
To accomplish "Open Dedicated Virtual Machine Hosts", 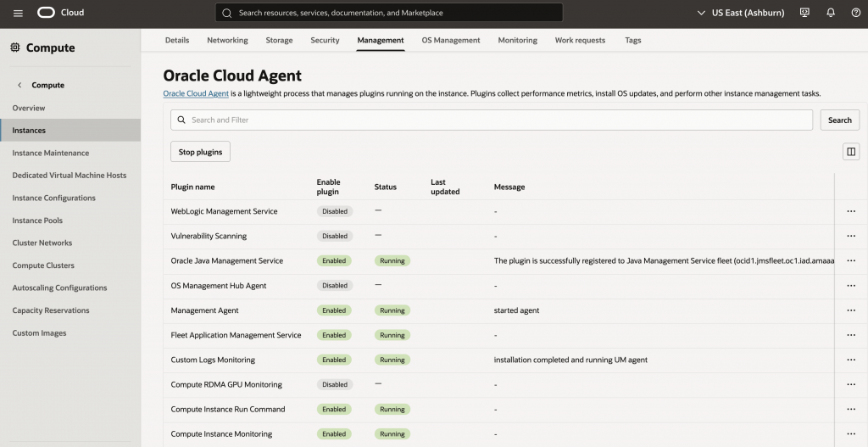I will click(x=70, y=175).
